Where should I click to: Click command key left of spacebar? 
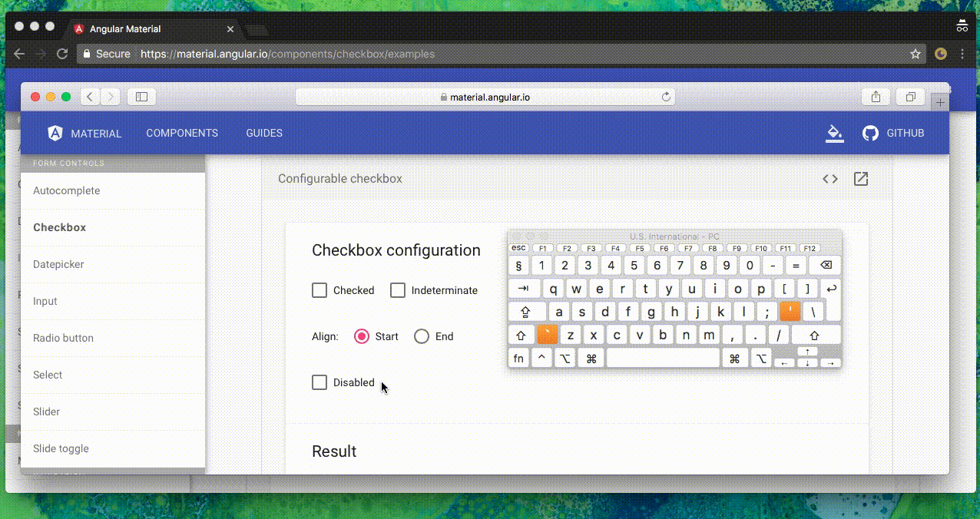click(x=591, y=359)
